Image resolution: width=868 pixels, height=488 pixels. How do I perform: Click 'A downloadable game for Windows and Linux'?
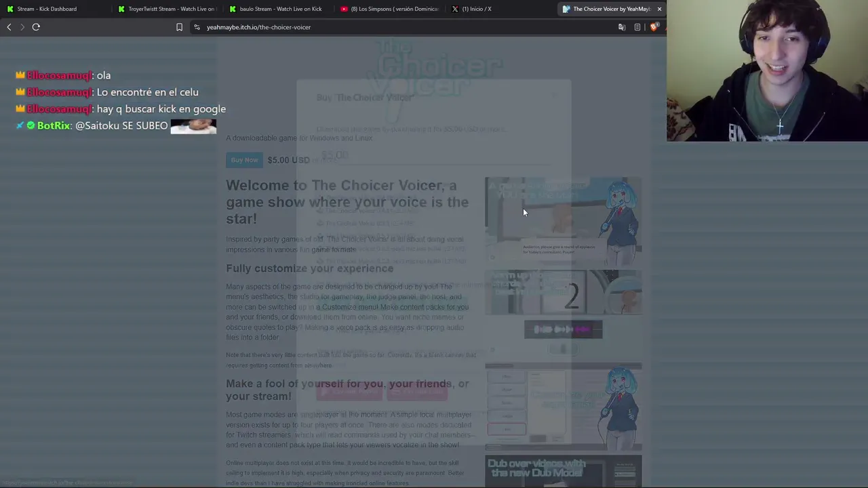coord(299,138)
